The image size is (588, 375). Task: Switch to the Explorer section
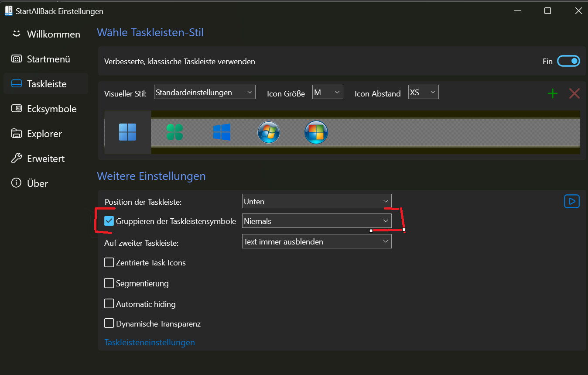pos(46,134)
